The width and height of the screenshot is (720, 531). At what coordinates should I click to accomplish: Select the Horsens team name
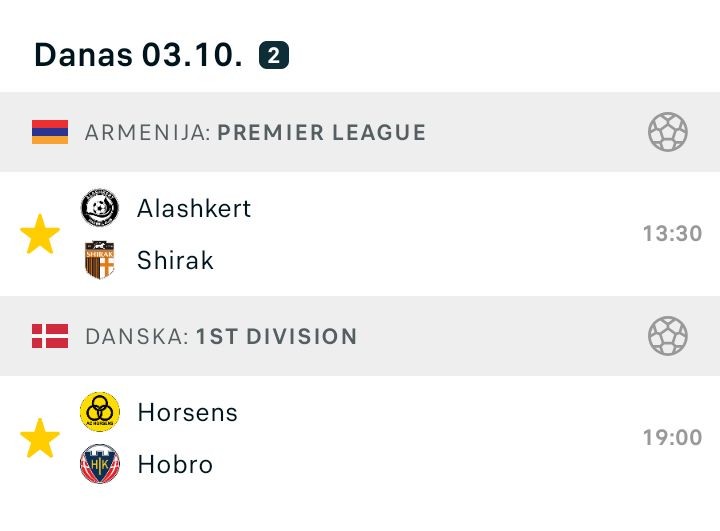click(188, 412)
